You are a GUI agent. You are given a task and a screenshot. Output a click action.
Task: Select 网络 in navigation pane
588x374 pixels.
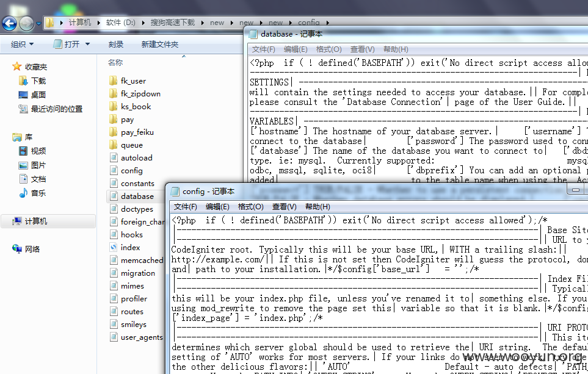(x=26, y=249)
